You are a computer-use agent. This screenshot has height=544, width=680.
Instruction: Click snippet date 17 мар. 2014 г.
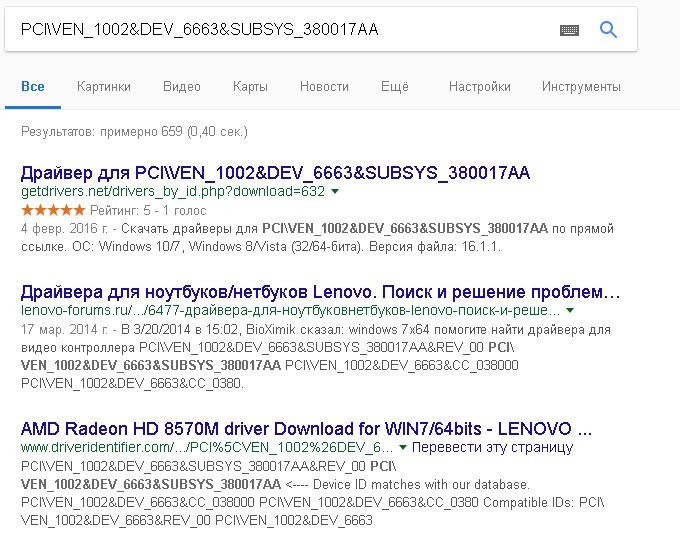pyautogui.click(x=65, y=330)
